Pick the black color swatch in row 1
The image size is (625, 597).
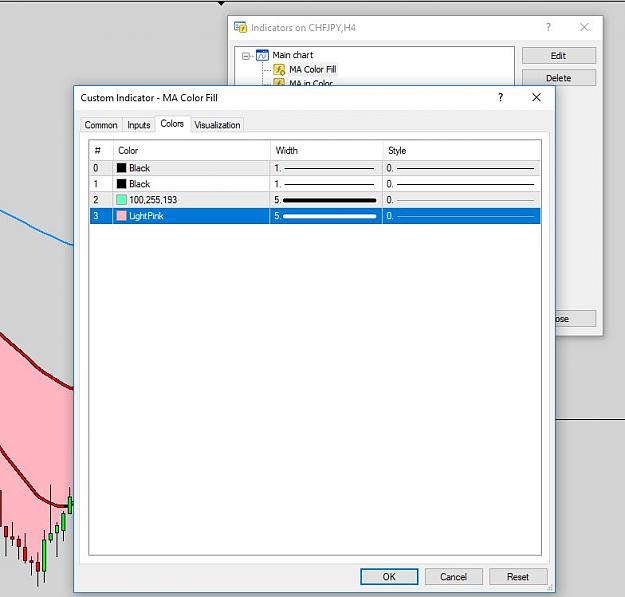(x=121, y=184)
